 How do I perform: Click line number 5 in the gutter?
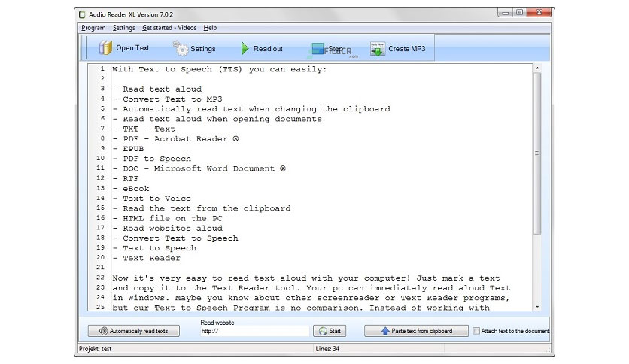(x=102, y=108)
